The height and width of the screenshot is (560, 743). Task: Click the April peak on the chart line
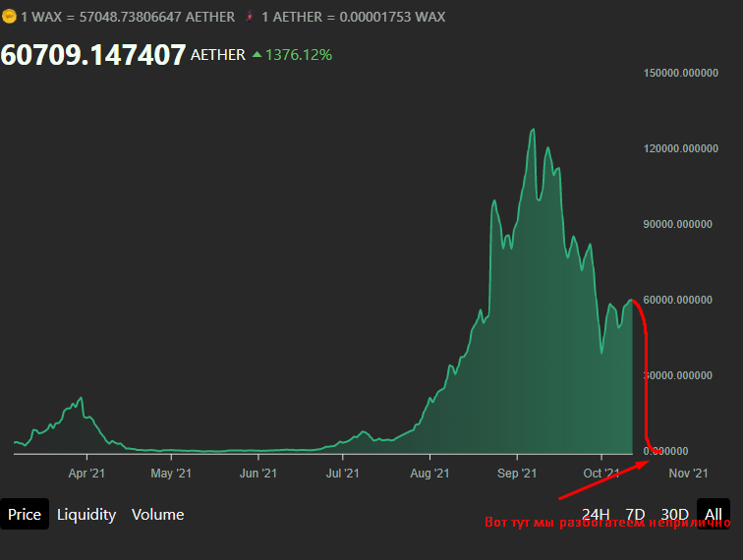(81, 398)
